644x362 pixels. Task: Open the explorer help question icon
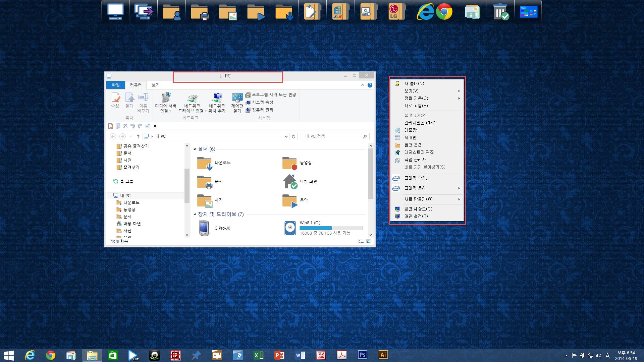point(370,85)
